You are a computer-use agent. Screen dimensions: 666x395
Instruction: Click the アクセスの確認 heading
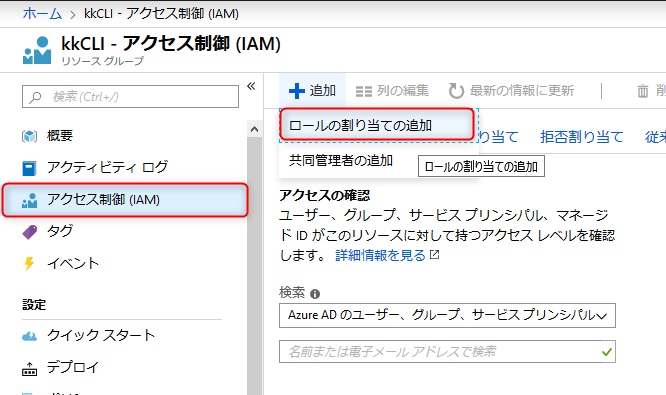(325, 195)
